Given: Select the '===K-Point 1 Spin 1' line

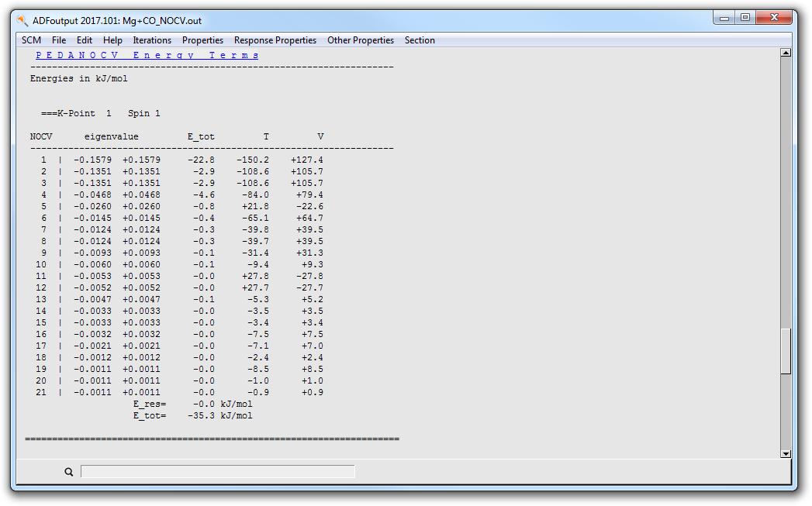Looking at the screenshot, I should click(x=101, y=113).
